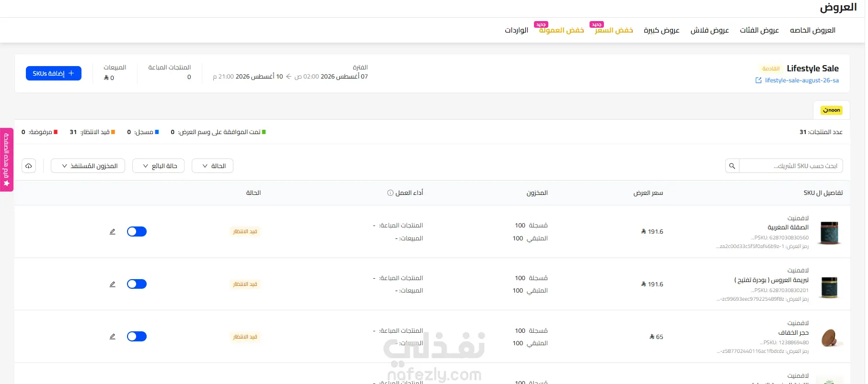Click the تبريمة العروس product thumbnail

pos(829,287)
